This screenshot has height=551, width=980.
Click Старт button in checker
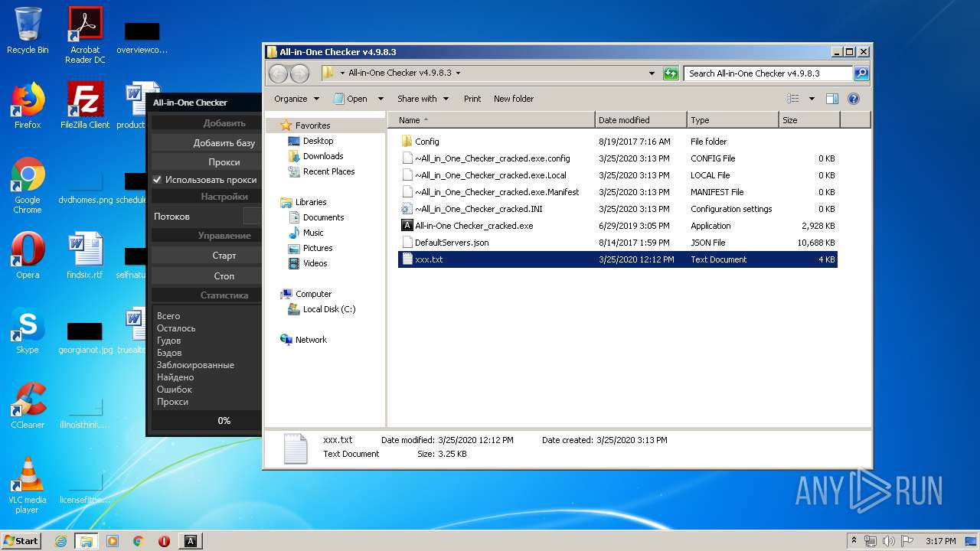[x=207, y=256]
